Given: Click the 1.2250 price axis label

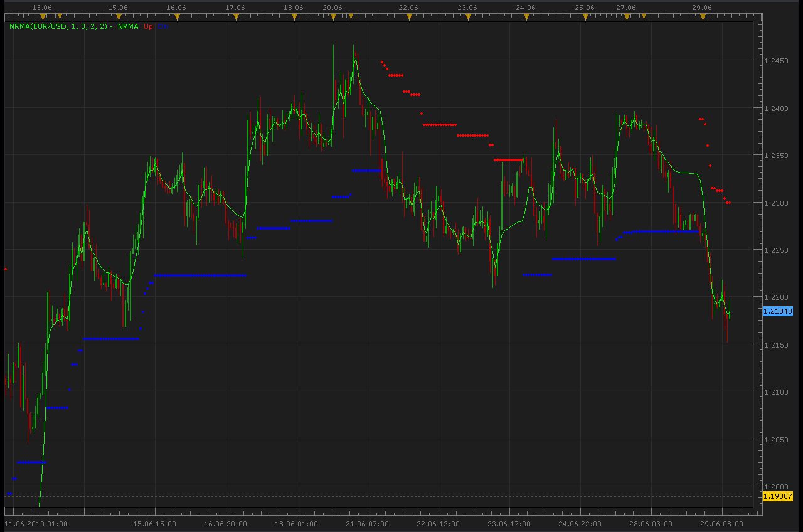Looking at the screenshot, I should point(777,250).
